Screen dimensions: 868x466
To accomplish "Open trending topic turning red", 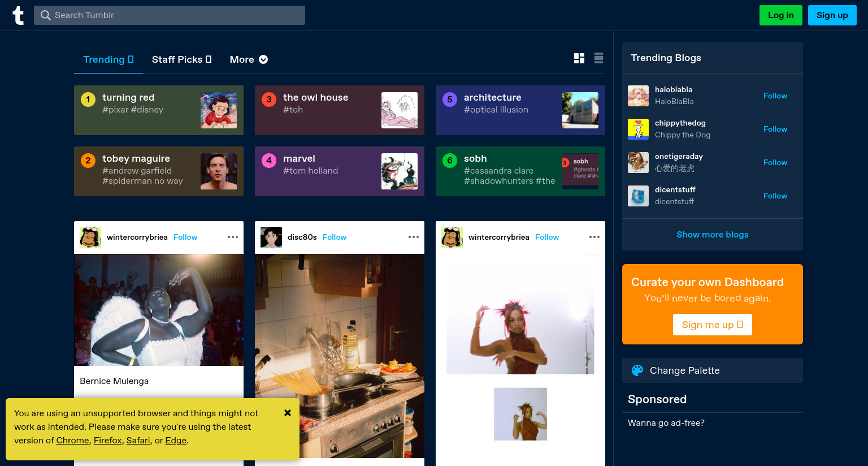I will 159,110.
